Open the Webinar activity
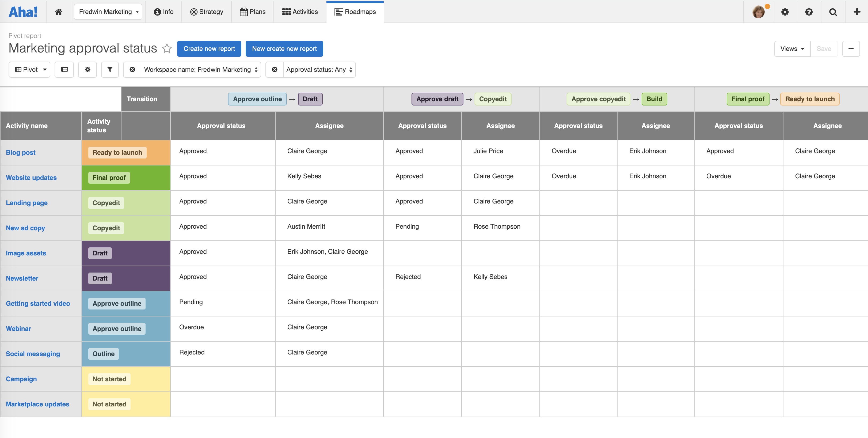The height and width of the screenshot is (438, 868). pos(18,329)
